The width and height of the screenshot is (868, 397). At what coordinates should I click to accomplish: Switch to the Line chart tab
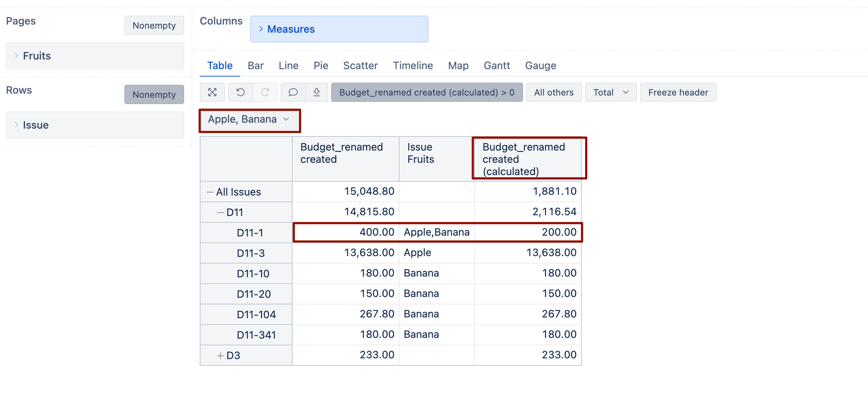[x=288, y=66]
